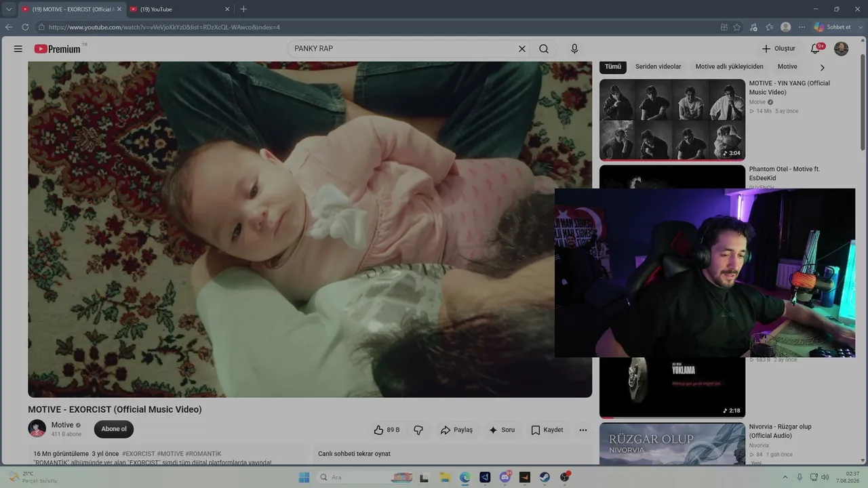Show more filter chips with arrow

point(823,68)
